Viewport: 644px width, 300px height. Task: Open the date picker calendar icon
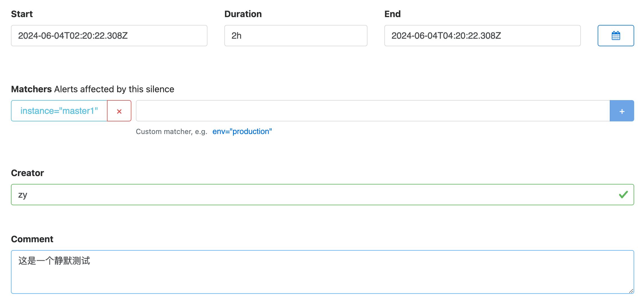(615, 36)
